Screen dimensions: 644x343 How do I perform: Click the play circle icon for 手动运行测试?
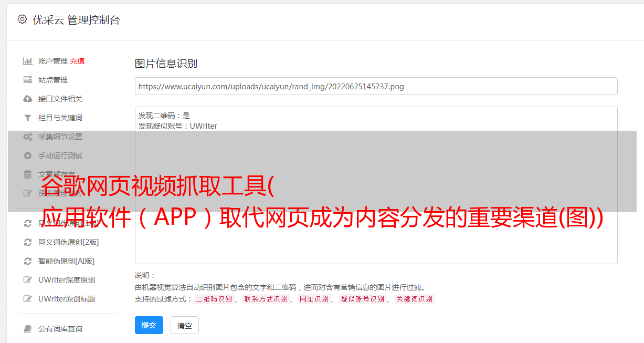pyautogui.click(x=28, y=155)
